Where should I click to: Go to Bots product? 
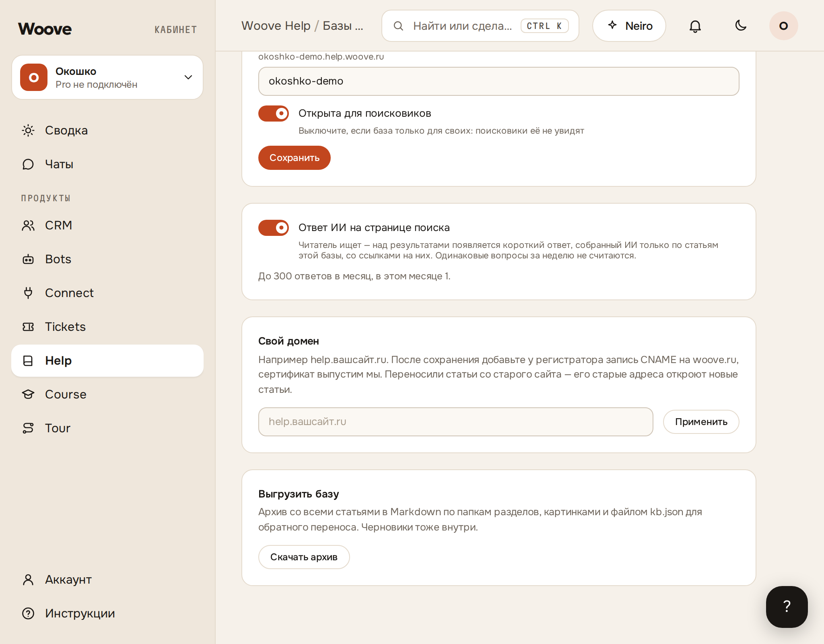(x=107, y=259)
